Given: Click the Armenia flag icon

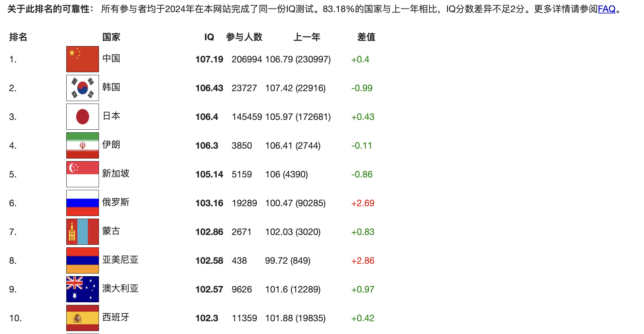Looking at the screenshot, I should [82, 260].
